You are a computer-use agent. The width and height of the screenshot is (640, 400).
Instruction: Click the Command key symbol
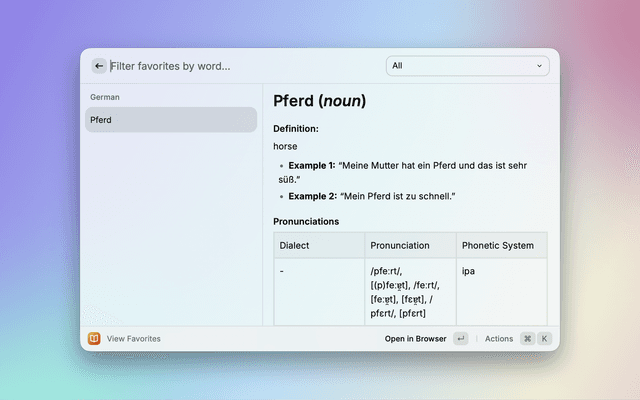click(x=527, y=339)
